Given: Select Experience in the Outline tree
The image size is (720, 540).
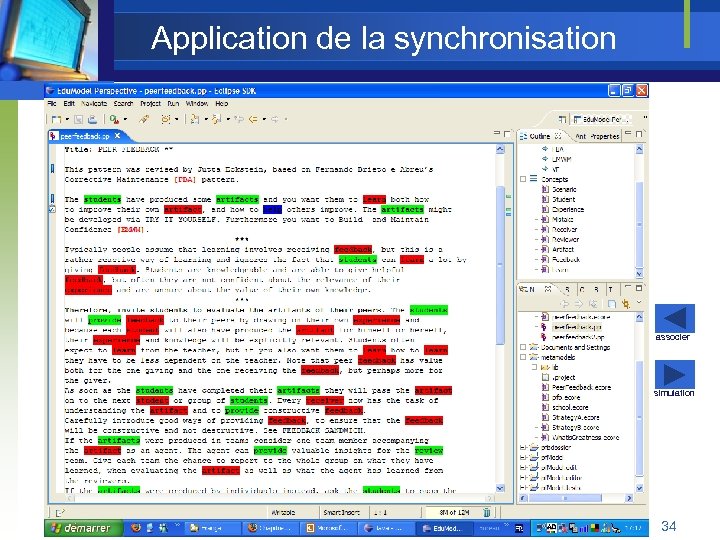Looking at the screenshot, I should [x=568, y=209].
